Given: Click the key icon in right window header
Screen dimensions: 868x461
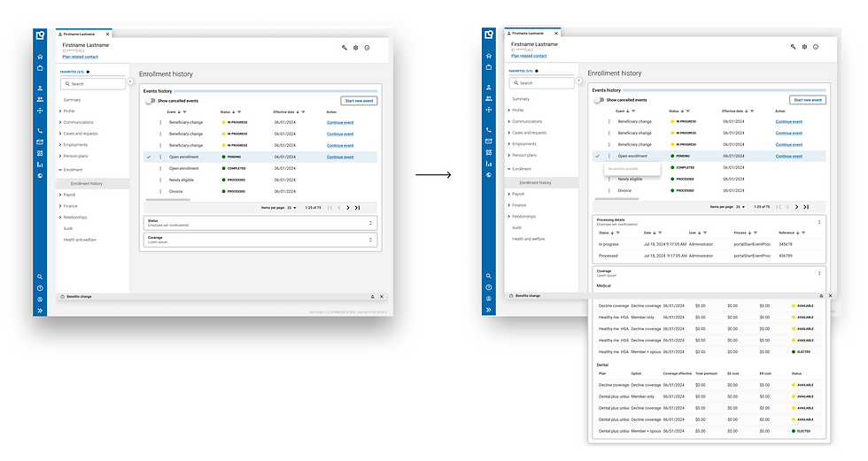Looking at the screenshot, I should (x=794, y=47).
